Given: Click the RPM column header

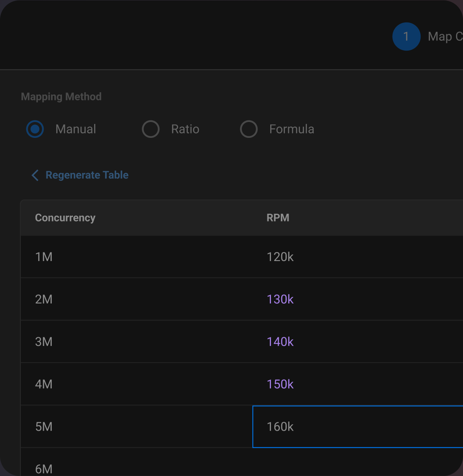Looking at the screenshot, I should click(278, 217).
